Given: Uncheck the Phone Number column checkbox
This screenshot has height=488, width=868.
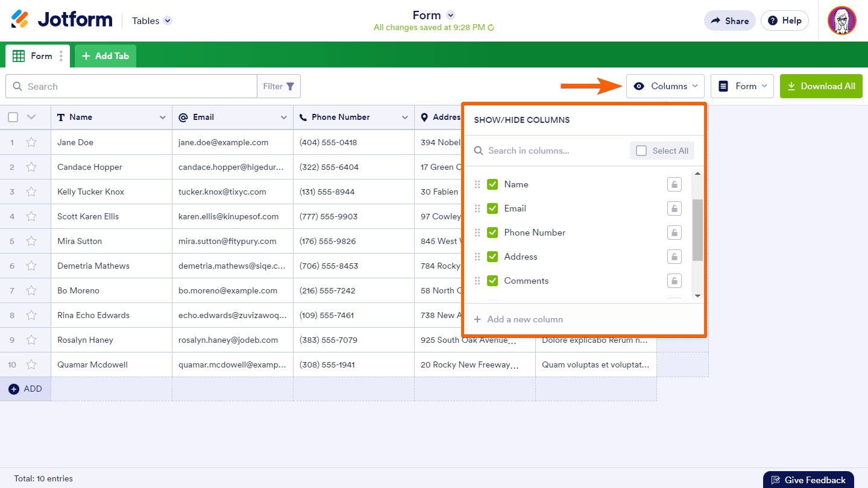Looking at the screenshot, I should tap(492, 233).
